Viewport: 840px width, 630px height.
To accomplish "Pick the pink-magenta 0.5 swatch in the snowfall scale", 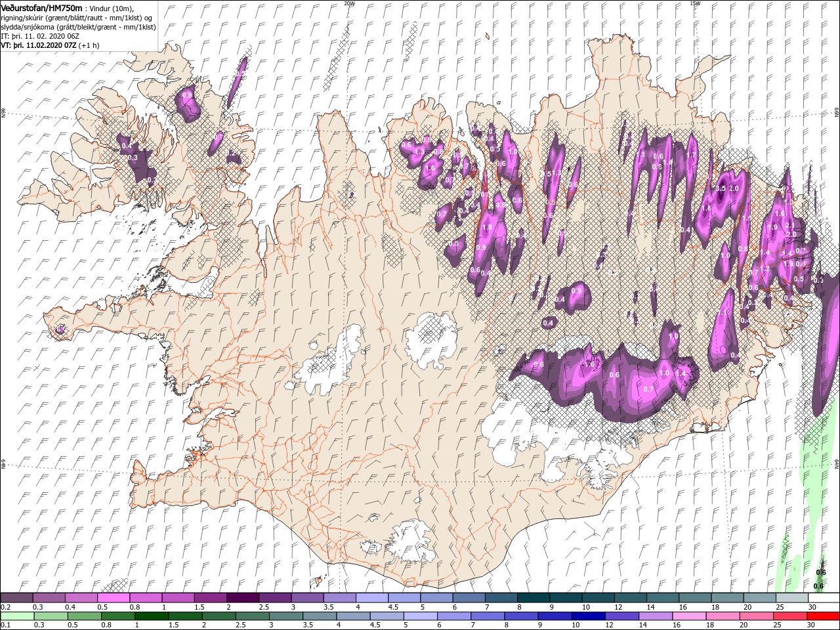I will (114, 598).
